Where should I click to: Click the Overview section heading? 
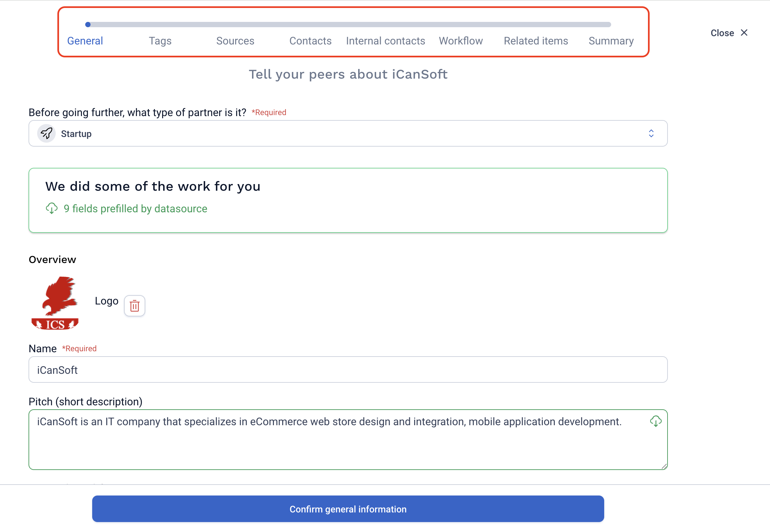click(52, 259)
